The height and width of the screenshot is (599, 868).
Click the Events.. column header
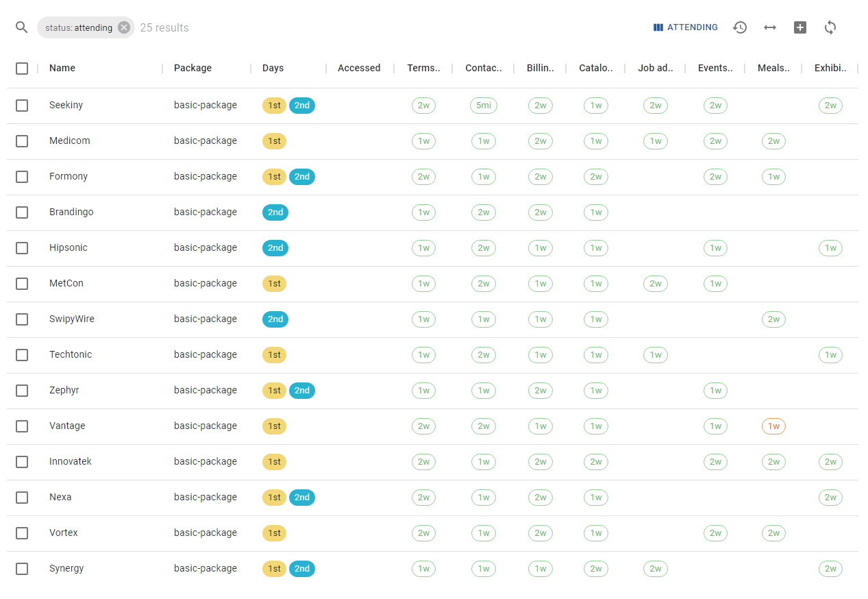pyautogui.click(x=715, y=68)
